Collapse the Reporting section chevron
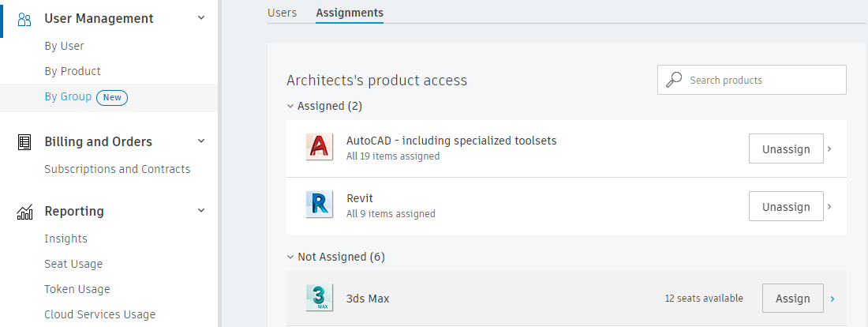 coord(201,211)
